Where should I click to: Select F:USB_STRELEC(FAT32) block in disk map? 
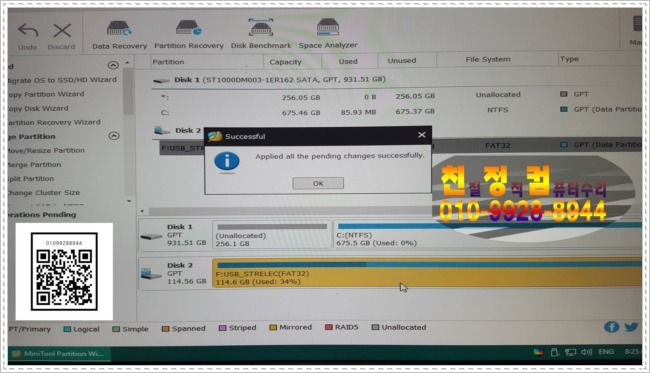427,273
